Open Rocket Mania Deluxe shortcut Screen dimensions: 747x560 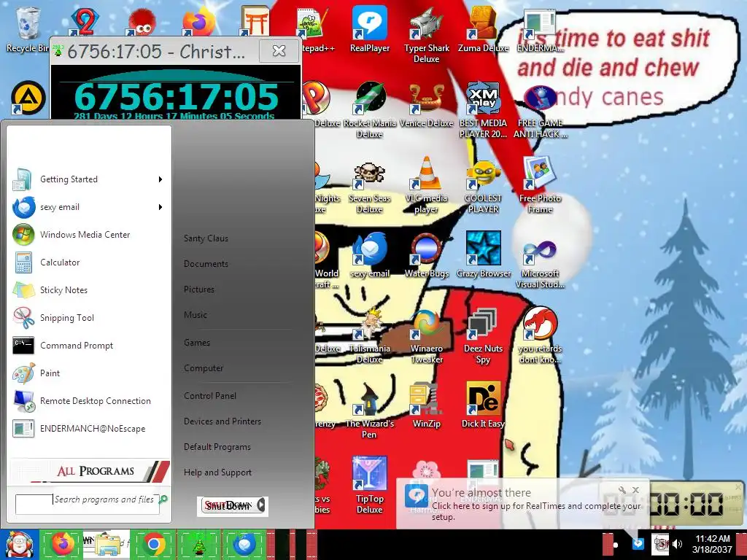(x=370, y=109)
